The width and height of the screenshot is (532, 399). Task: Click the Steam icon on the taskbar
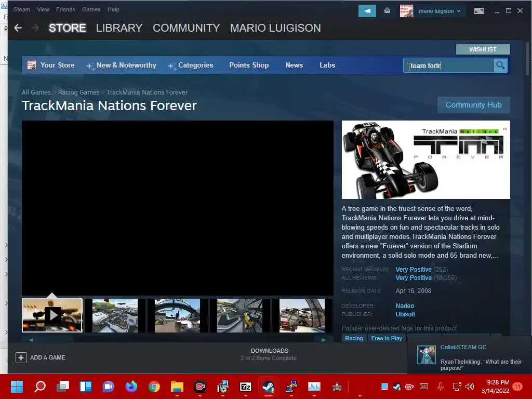pos(269,387)
